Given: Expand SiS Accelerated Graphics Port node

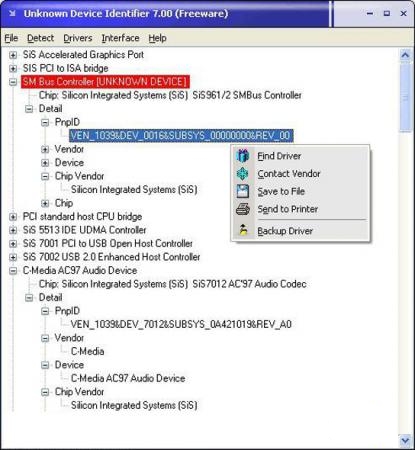Looking at the screenshot, I should tap(13, 55).
